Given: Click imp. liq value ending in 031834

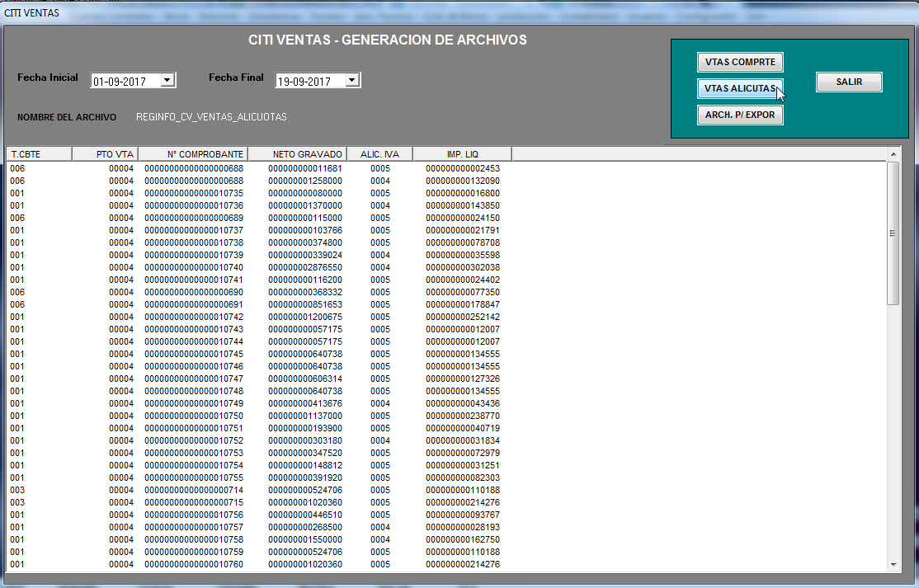Looking at the screenshot, I should coord(463,440).
